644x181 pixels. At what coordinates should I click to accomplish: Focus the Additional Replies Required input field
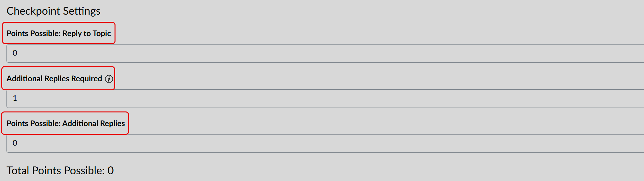[325, 98]
